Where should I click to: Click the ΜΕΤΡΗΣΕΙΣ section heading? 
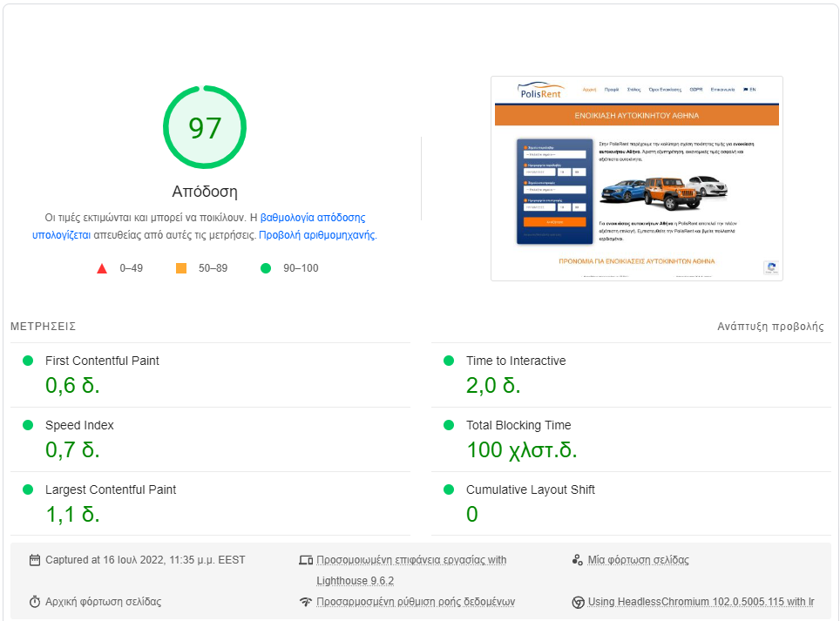[x=43, y=327]
